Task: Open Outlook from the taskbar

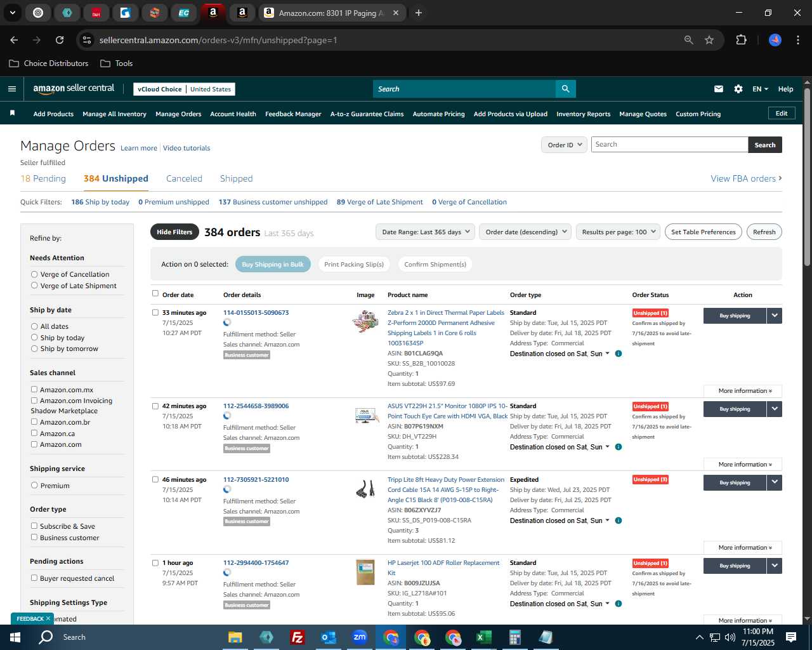Action: click(328, 637)
